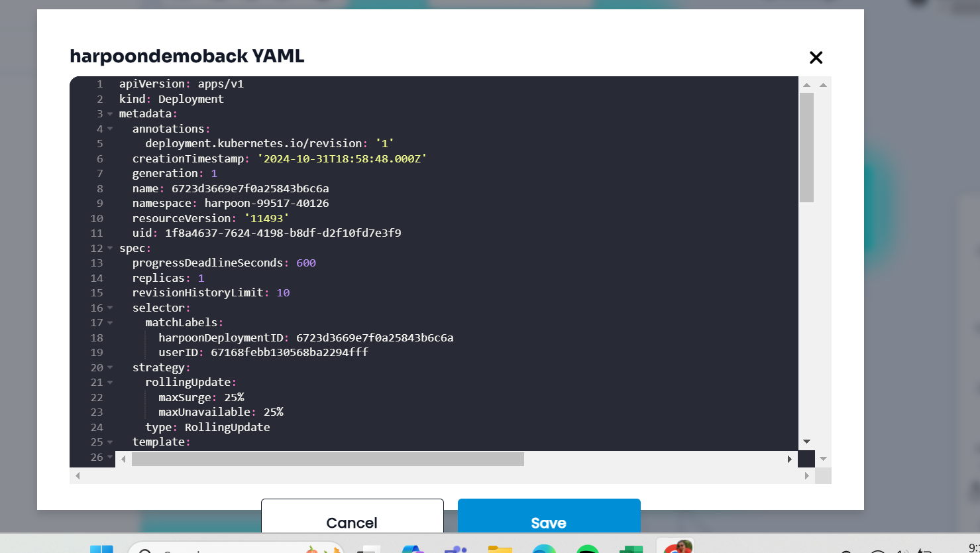
Task: Click the namespace value harpoon-99517-40126
Action: pos(266,204)
